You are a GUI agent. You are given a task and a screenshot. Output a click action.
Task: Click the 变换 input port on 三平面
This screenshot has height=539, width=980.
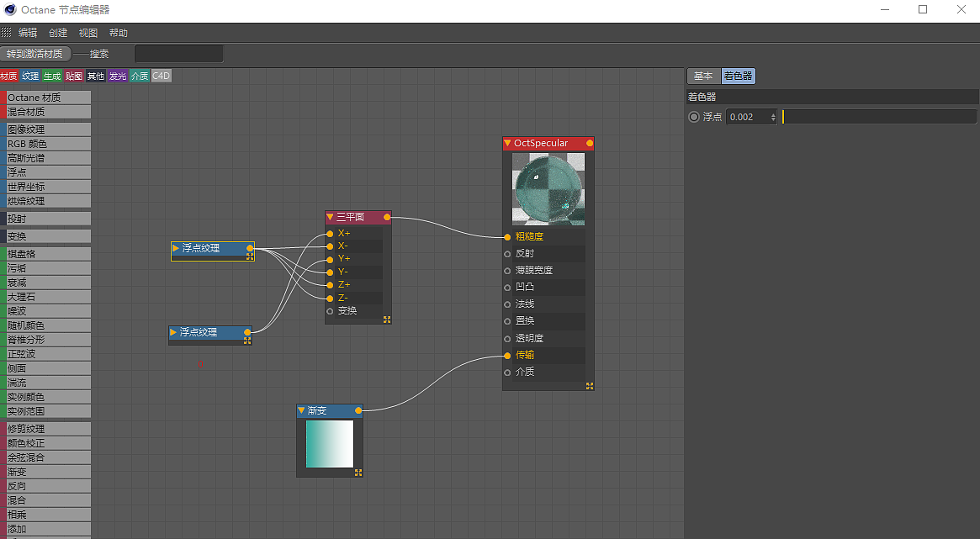[x=330, y=312]
